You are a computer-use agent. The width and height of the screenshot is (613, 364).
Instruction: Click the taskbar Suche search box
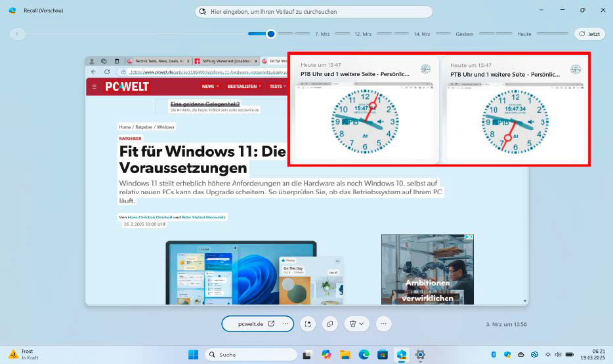coord(251,355)
